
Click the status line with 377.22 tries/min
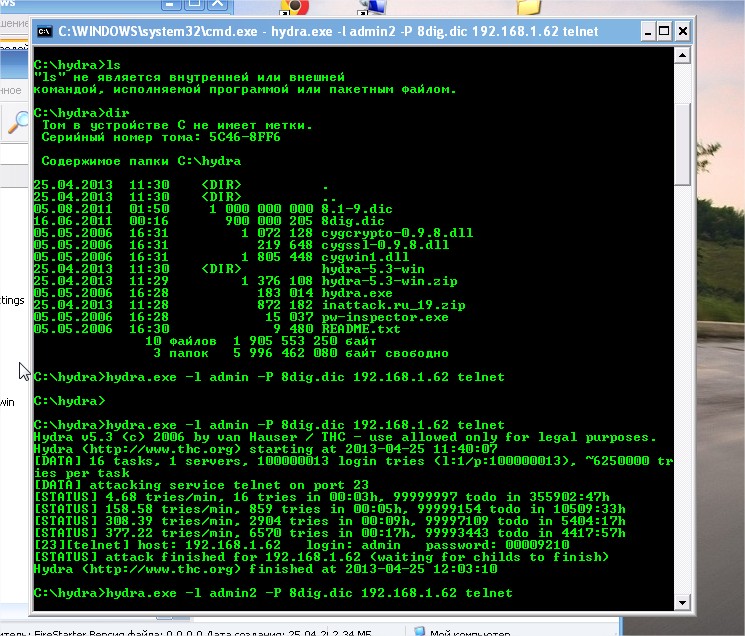coord(330,533)
